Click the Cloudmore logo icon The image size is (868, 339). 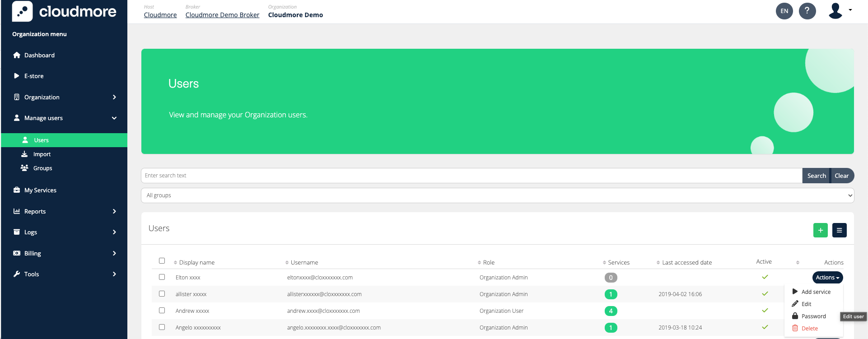(x=22, y=11)
